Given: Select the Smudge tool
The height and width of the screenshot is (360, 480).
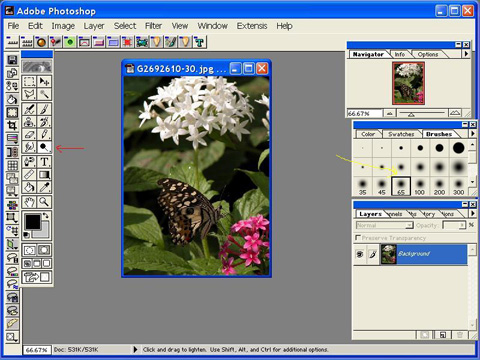Looking at the screenshot, I should click(29, 147).
